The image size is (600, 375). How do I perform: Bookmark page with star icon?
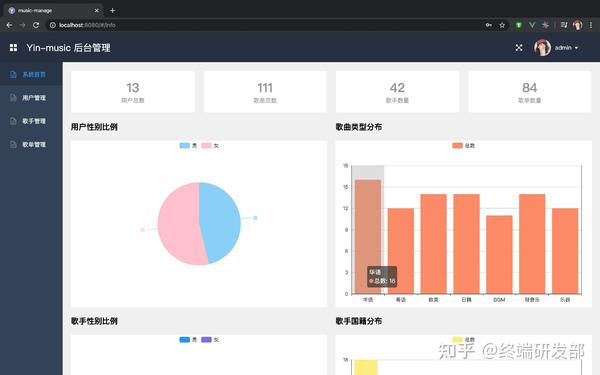pyautogui.click(x=502, y=25)
